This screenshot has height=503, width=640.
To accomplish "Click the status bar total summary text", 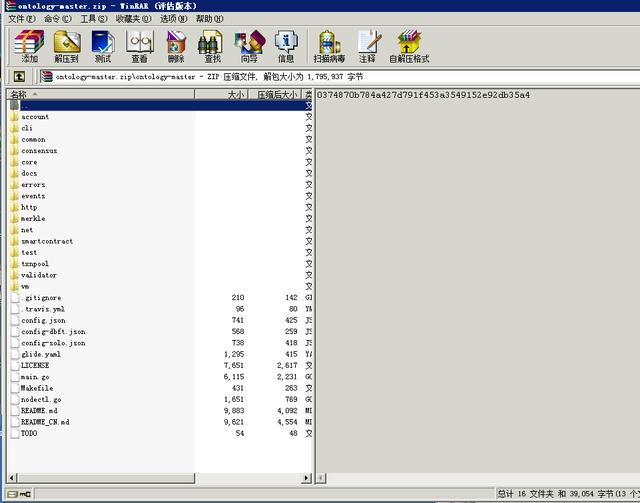I will coord(568,494).
